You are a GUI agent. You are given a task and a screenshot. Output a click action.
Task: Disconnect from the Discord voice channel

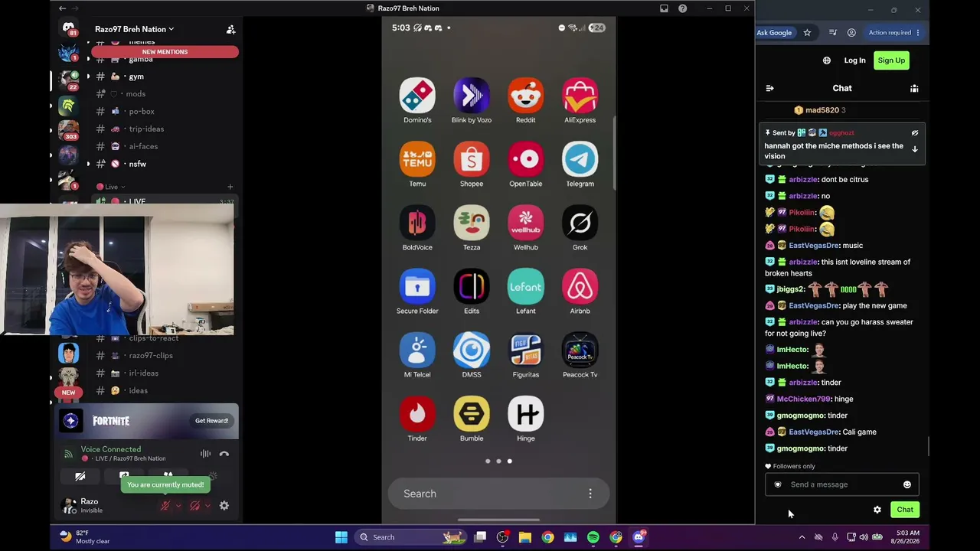224,454
